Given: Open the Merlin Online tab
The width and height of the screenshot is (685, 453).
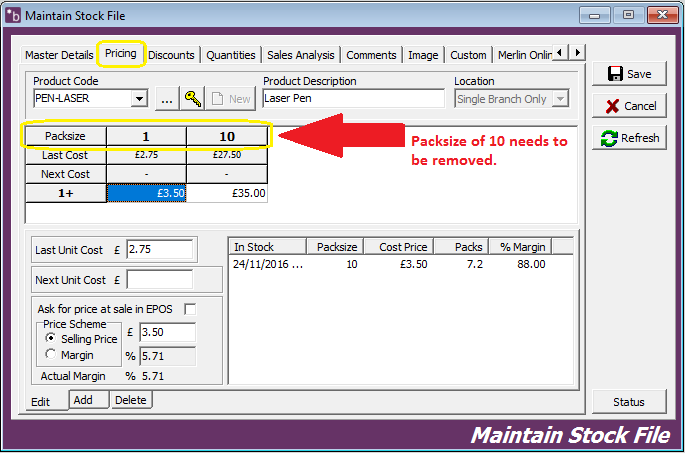Looking at the screenshot, I should (524, 55).
